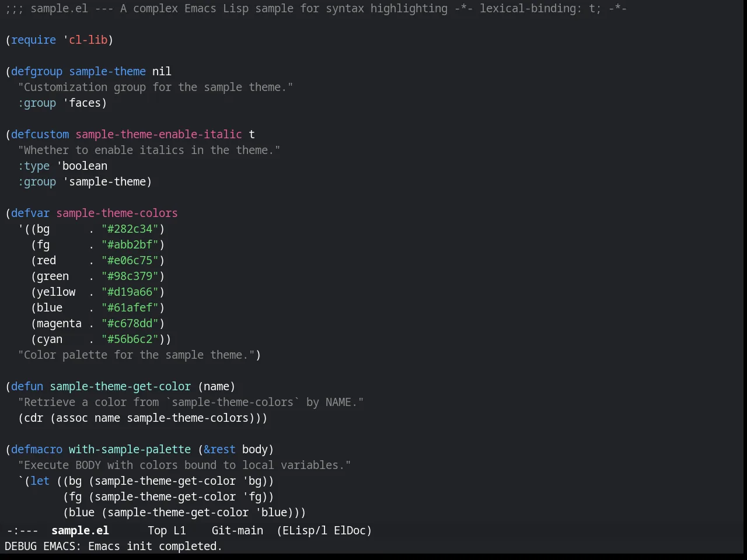Viewport: 747px width, 560px height.
Task: Click the (name) argument list
Action: [217, 386]
